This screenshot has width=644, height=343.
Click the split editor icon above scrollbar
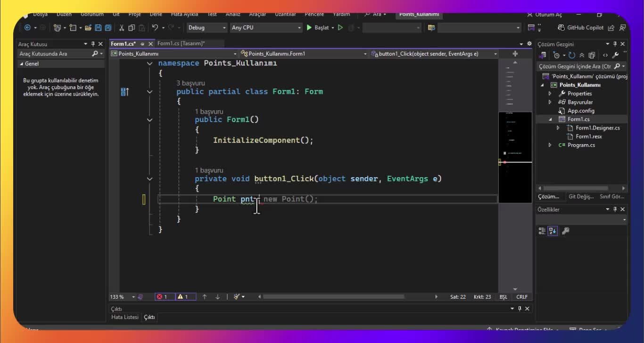tap(515, 54)
